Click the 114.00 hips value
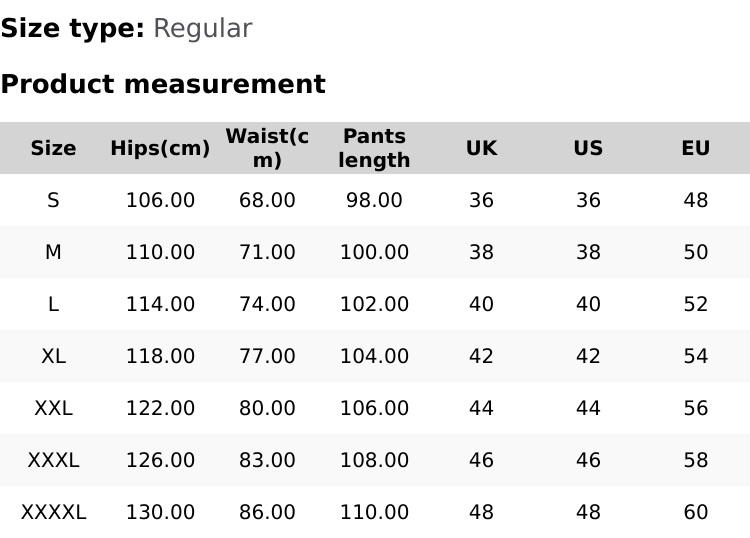Image resolution: width=750 pixels, height=538 pixels. [160, 304]
